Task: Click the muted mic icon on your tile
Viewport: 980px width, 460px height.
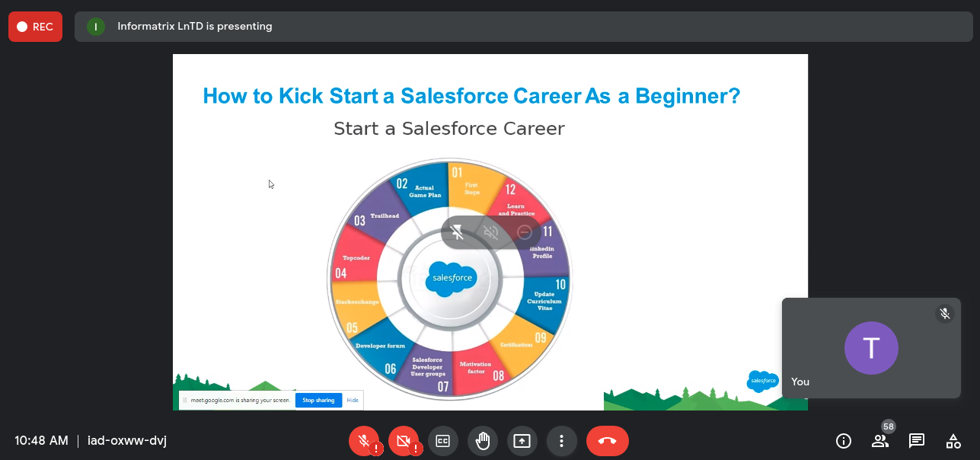Action: (x=944, y=313)
